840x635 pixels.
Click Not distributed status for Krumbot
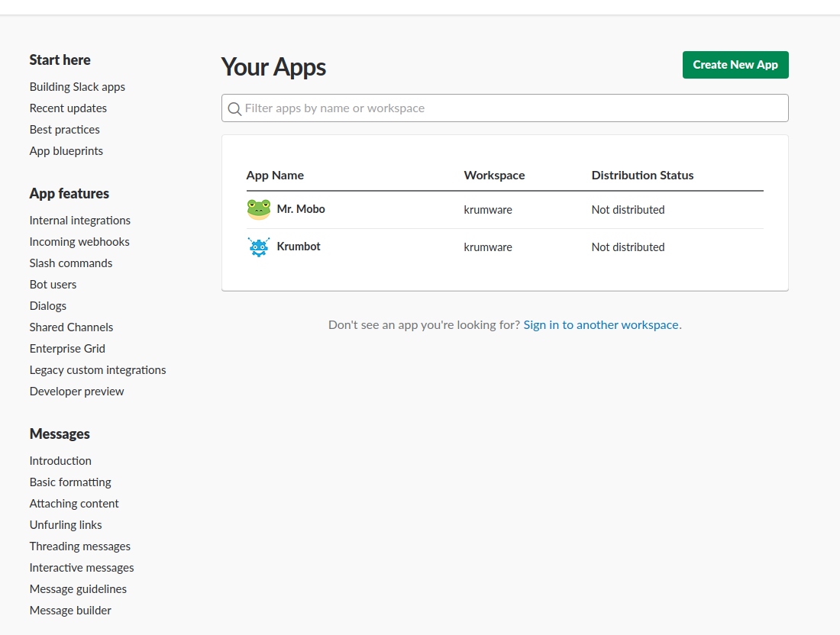(x=628, y=247)
